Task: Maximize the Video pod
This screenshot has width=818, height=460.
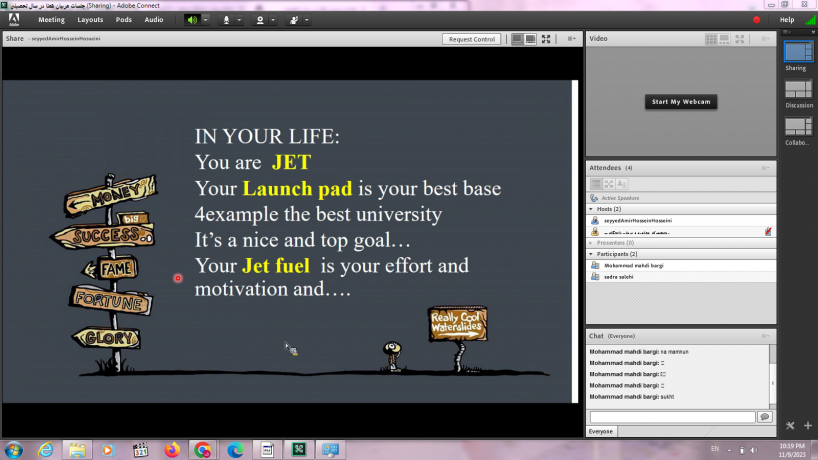Action: (x=740, y=39)
